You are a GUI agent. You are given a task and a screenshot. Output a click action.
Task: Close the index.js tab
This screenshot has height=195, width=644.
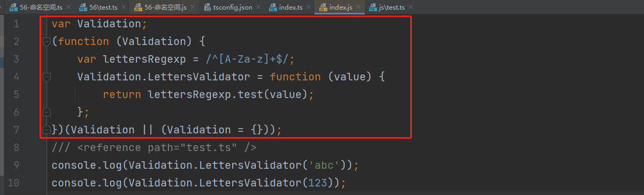tap(358, 7)
